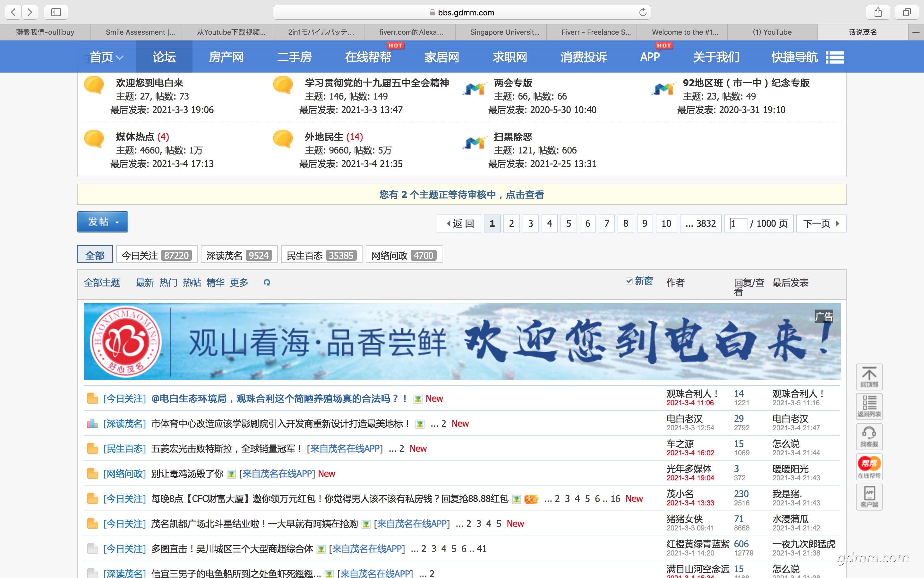Viewport: 924px width, 578px height.
Task: Select the 全部 category tab
Action: (x=95, y=255)
